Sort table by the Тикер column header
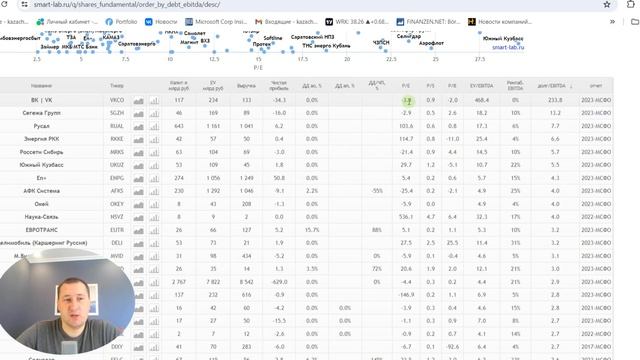 click(117, 86)
